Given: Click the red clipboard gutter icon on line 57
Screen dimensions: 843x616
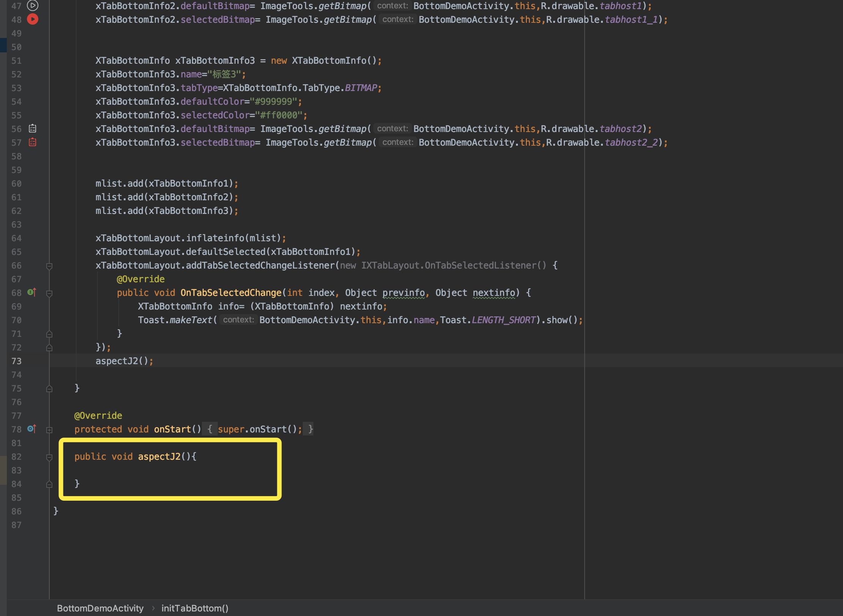Looking at the screenshot, I should click(x=33, y=142).
